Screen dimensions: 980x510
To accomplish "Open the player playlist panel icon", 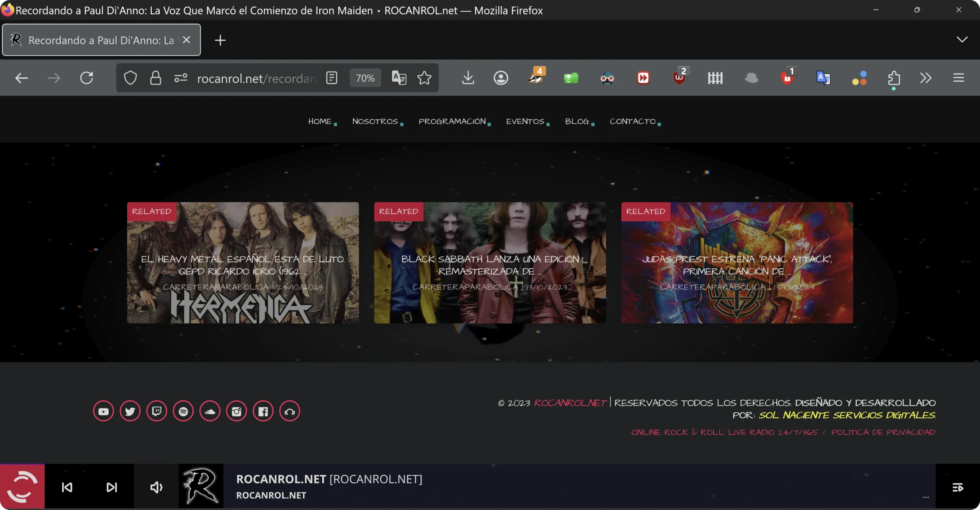I will point(958,487).
